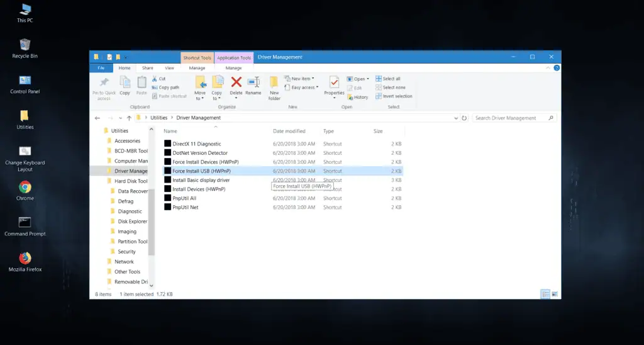This screenshot has height=345, width=644.
Task: Open Control Panel desktop icon
Action: click(x=25, y=84)
